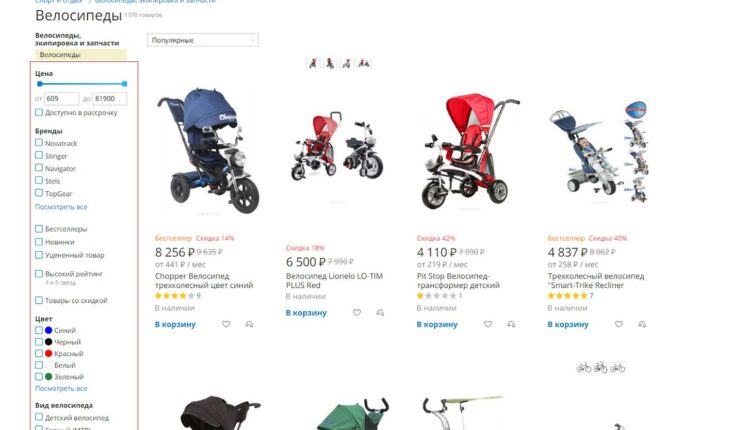Screen dimensions: 750x430
Task: Favorite the Smart-Trike Recliner with heart icon
Action: (619, 324)
